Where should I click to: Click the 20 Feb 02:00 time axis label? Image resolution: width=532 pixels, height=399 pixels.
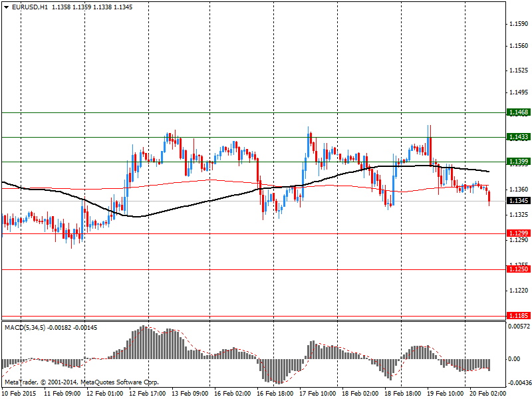(488, 394)
